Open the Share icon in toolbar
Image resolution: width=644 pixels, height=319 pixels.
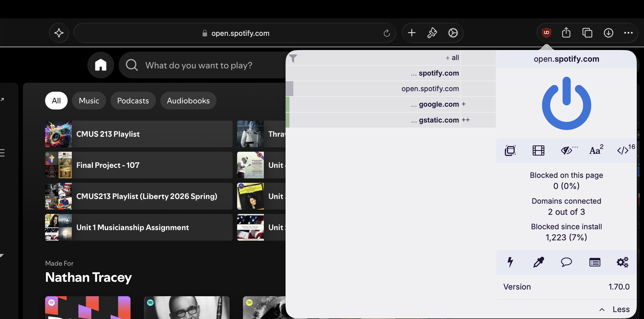566,33
